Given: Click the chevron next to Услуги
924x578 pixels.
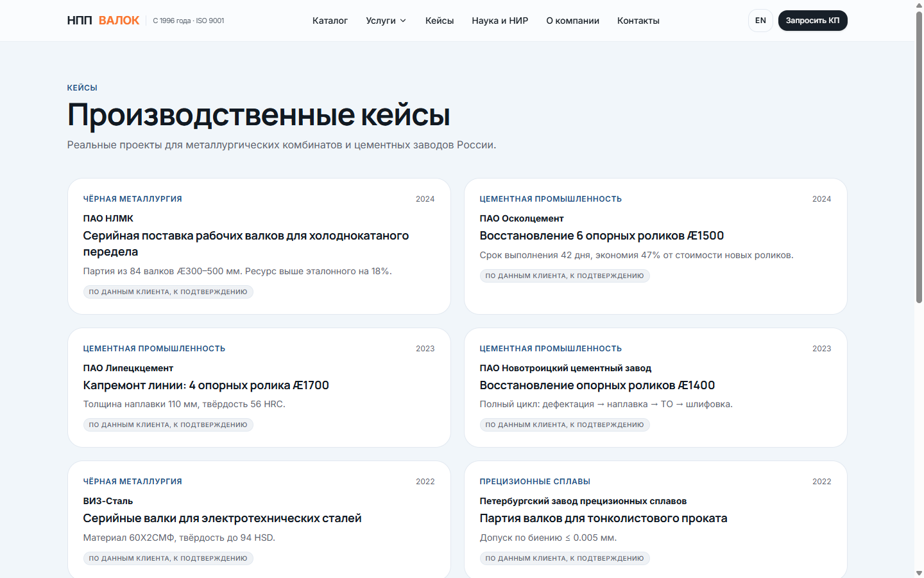Looking at the screenshot, I should coord(403,21).
